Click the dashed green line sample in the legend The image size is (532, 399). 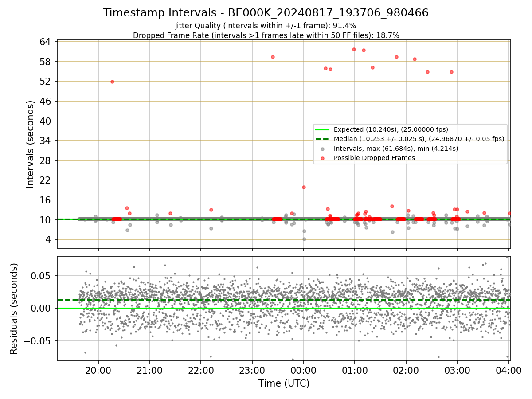tap(322, 139)
